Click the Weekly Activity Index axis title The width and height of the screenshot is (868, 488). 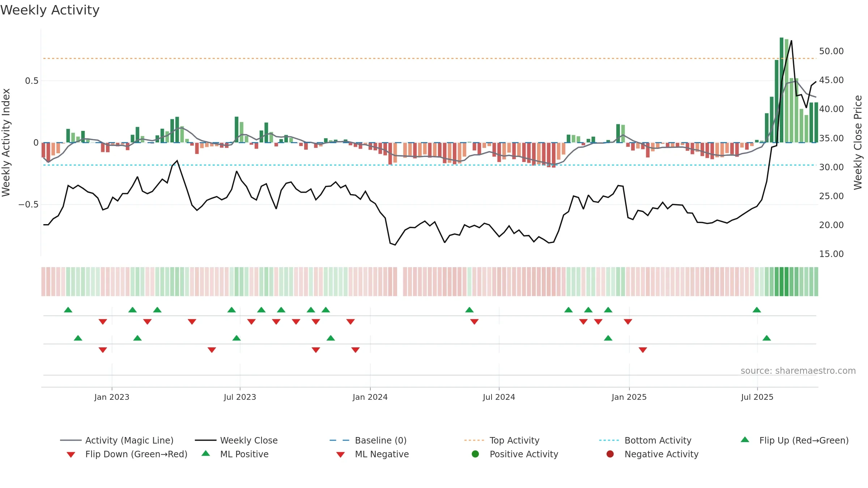(x=6, y=142)
